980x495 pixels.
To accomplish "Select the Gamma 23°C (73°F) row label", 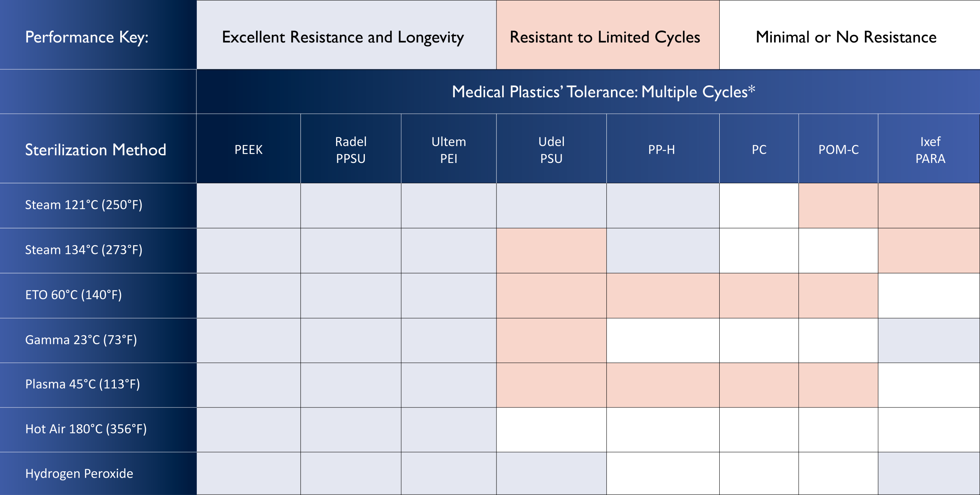I will pyautogui.click(x=81, y=340).
